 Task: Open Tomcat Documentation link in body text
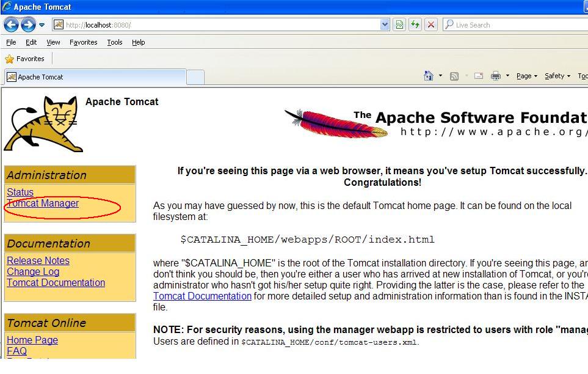tap(202, 296)
